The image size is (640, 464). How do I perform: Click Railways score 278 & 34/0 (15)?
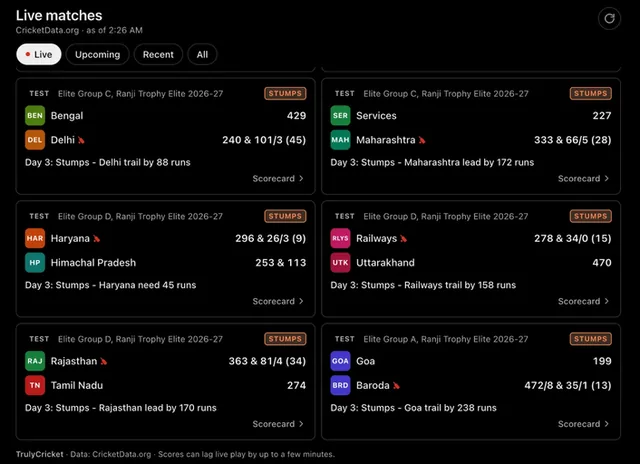(573, 238)
